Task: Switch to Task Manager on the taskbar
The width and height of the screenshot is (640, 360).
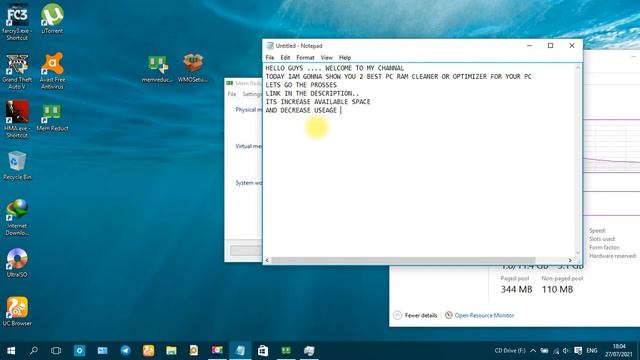Action: (309, 351)
